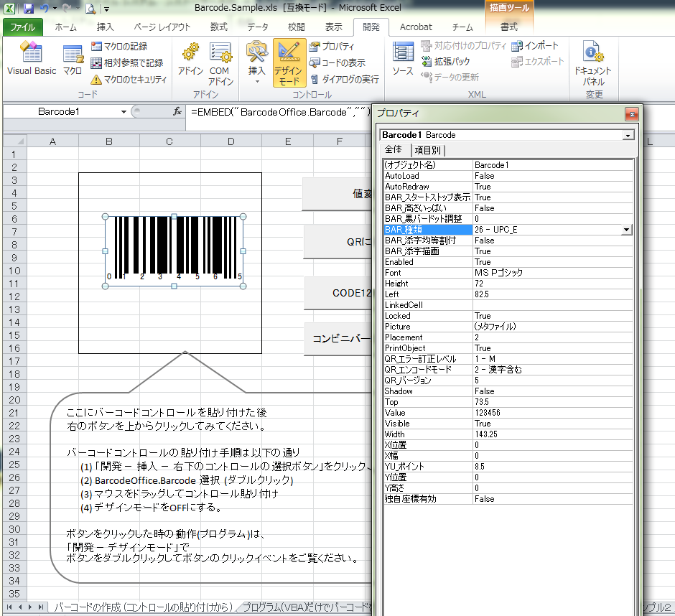This screenshot has height=616, width=675.
Task: Click the Print Preview quick access icon
Action: tap(90, 8)
